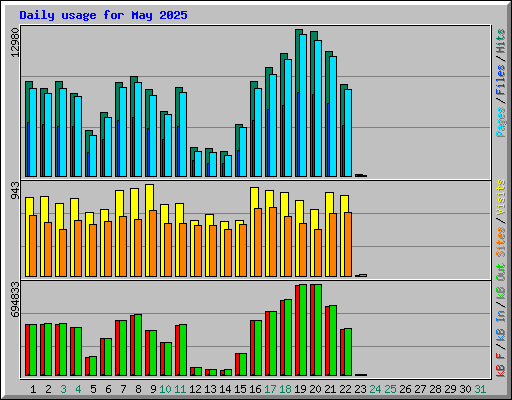The image size is (512, 400).
Task: Click the 'Hits' legend label
Action: 501,41
